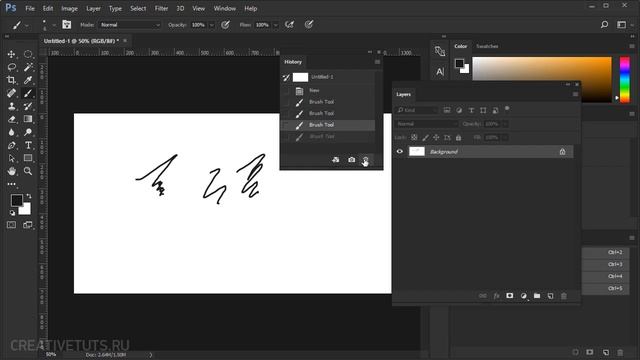
Task: Toggle lock image pixels in Layers
Action: pos(425,138)
